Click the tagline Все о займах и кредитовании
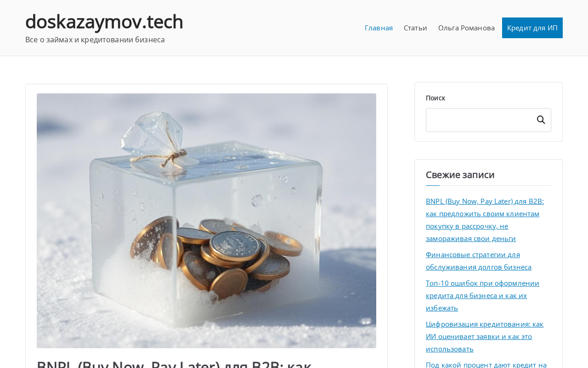This screenshot has width=588, height=368. [95, 40]
